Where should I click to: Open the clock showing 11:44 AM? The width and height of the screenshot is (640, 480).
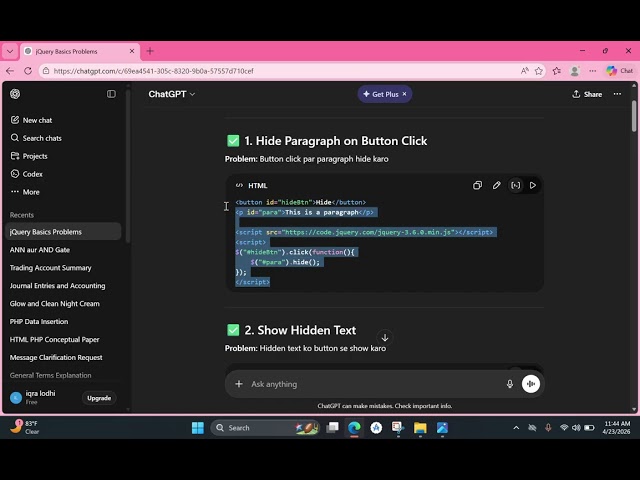(x=617, y=427)
